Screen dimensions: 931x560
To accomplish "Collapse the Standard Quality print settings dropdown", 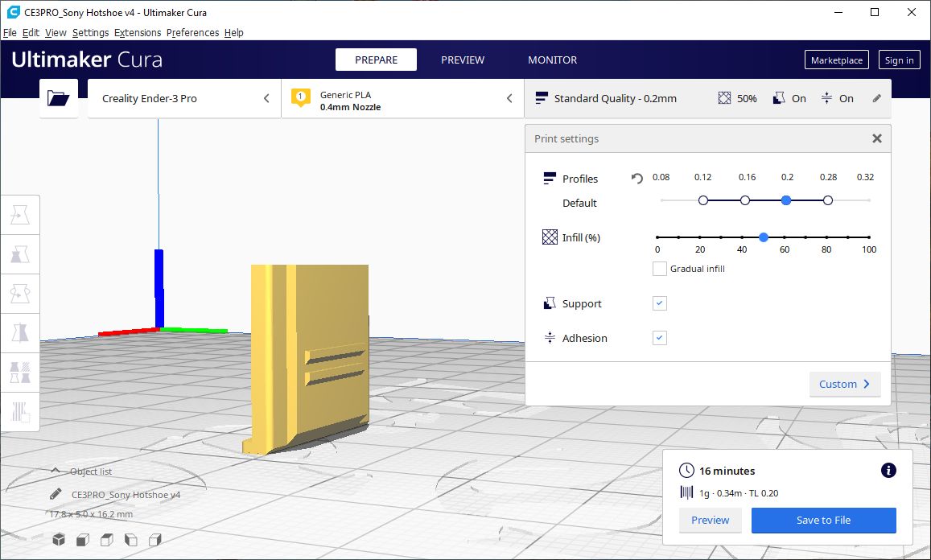I will (x=708, y=99).
